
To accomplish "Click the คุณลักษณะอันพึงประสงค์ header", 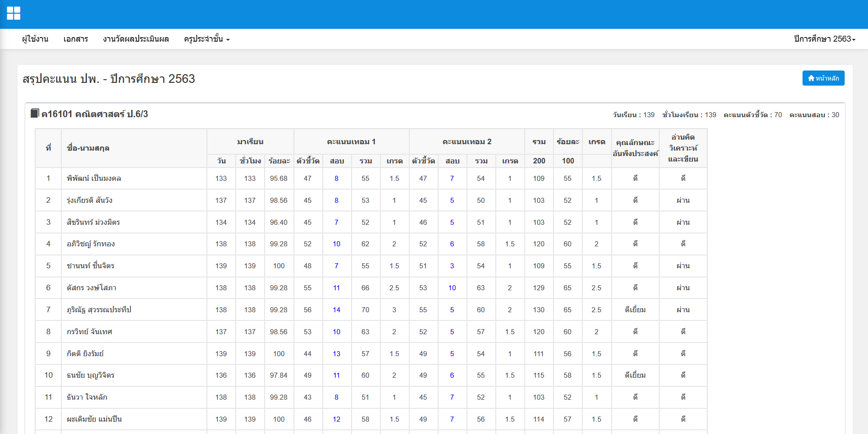I will point(635,148).
